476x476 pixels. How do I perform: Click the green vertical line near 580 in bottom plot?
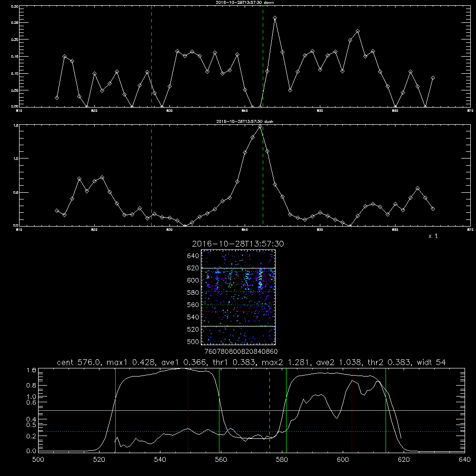click(286, 410)
